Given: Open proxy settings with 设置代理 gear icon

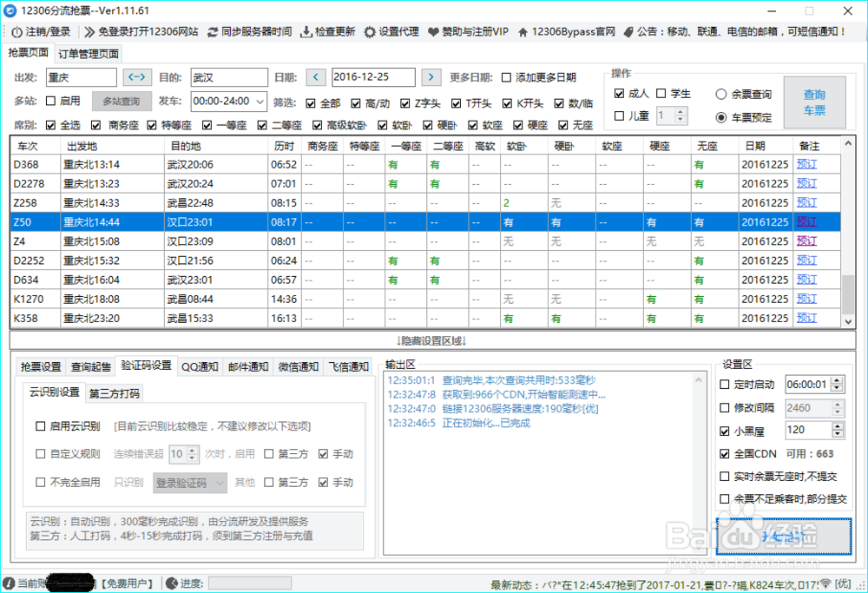Looking at the screenshot, I should coord(371,32).
